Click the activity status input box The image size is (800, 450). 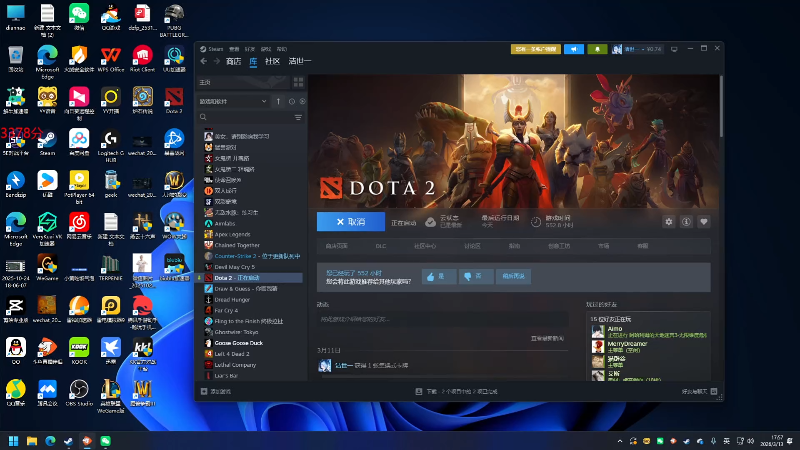[x=442, y=319]
